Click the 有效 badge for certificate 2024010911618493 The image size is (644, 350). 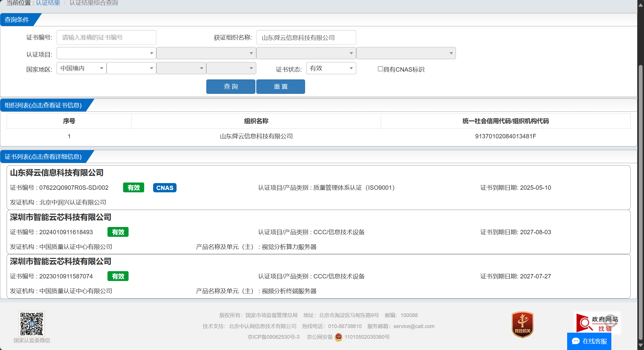[x=118, y=232]
